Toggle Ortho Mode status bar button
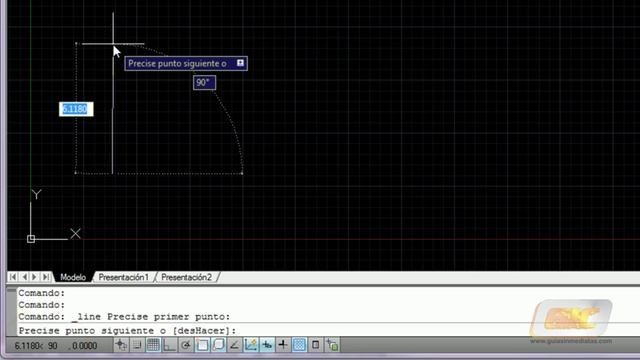Image resolution: width=640 pixels, height=360 pixels. coord(169,345)
